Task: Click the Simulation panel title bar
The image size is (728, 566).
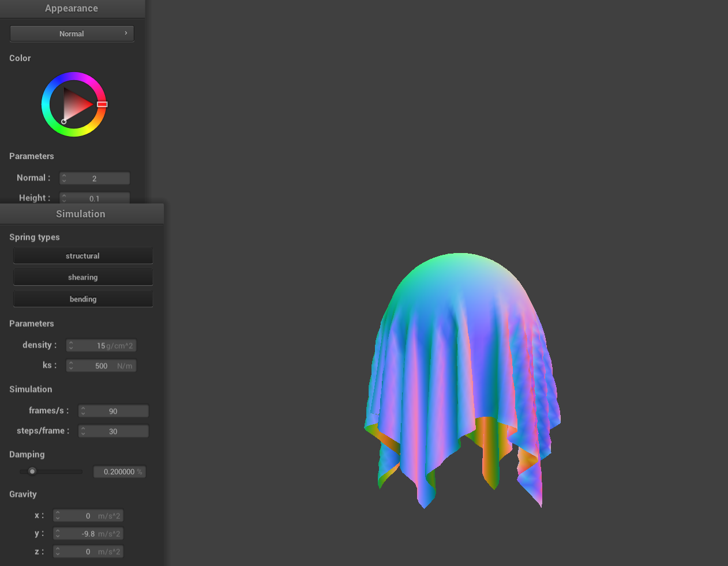Action: click(x=81, y=214)
